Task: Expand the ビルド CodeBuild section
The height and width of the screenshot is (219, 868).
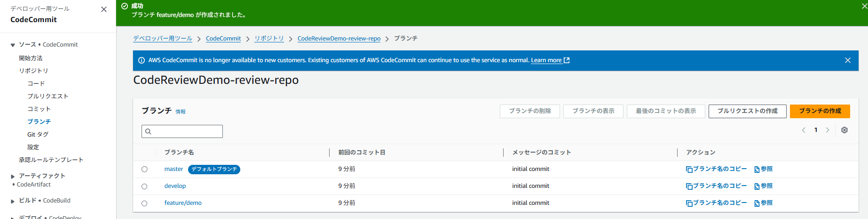Action: click(x=13, y=201)
